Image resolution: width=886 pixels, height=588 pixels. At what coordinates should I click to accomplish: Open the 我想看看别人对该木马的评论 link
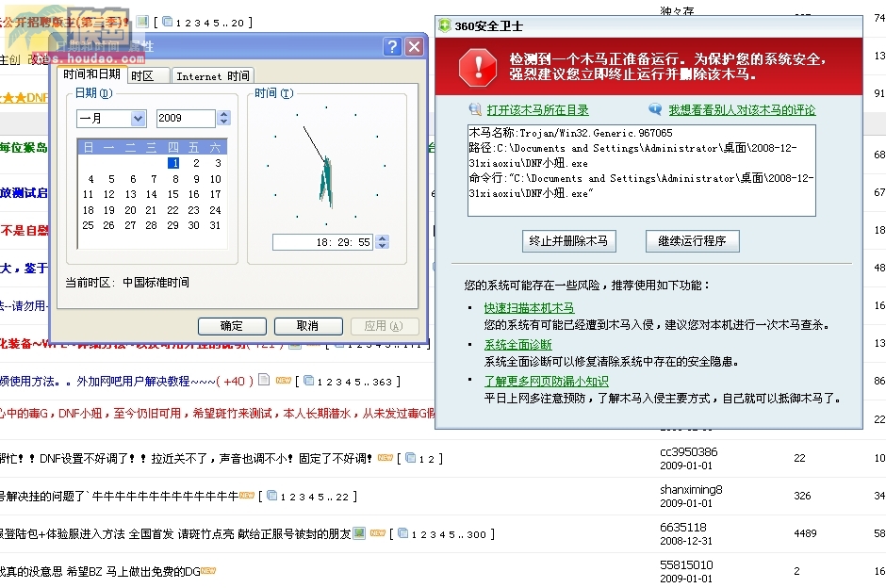(x=742, y=110)
